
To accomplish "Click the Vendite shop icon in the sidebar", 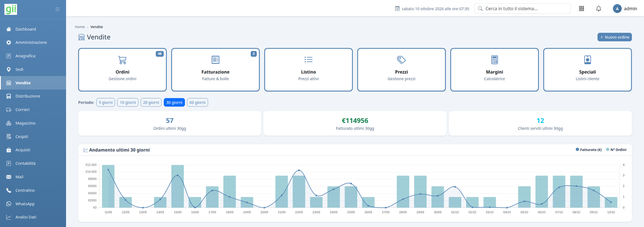I will pyautogui.click(x=9, y=83).
